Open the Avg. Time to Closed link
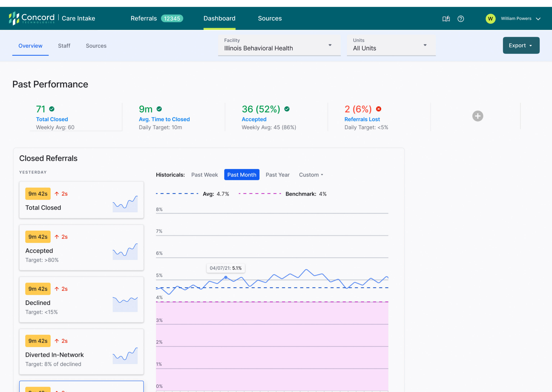This screenshot has height=392, width=552. pyautogui.click(x=164, y=119)
